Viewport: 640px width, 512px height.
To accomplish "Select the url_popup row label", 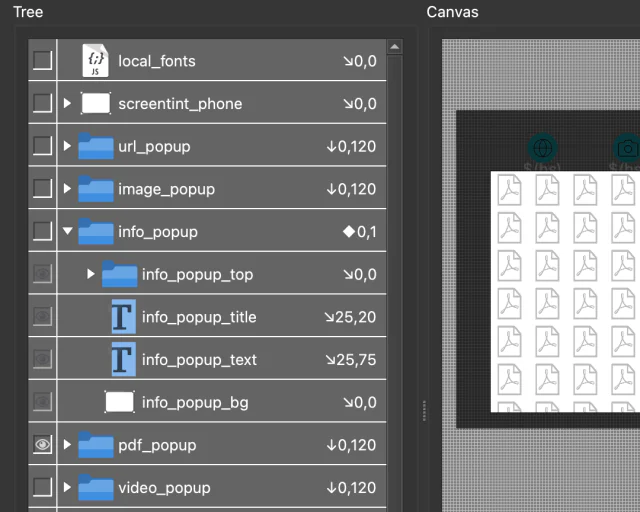I will pyautogui.click(x=154, y=147).
